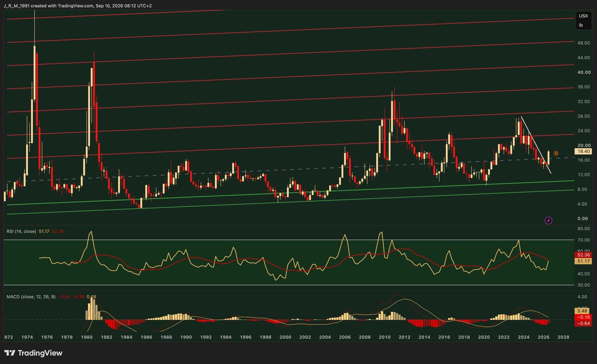The height and width of the screenshot is (364, 597).
Task: Click the 48.00 price scale label
Action: (x=583, y=43)
